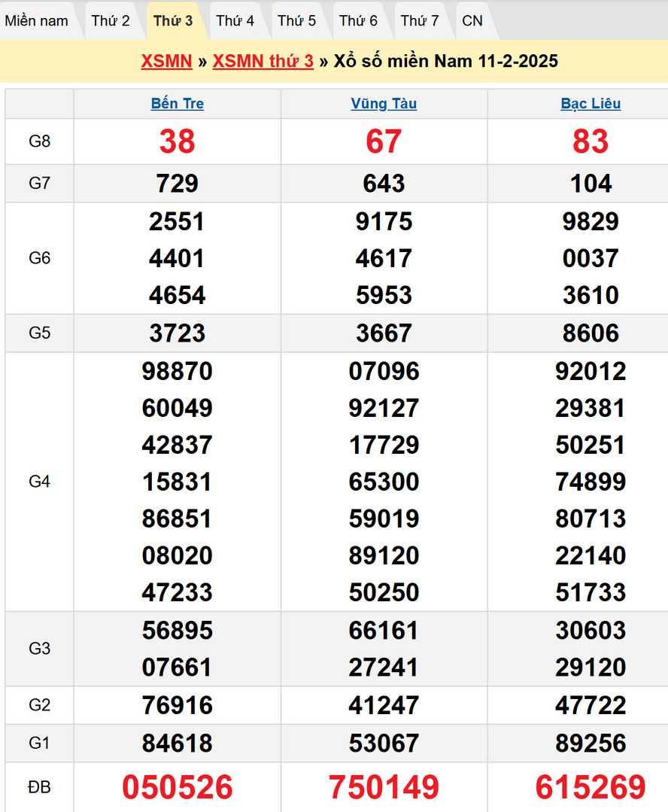Select the G8 result 38 for Bến Tre
Viewport: 668px width, 812px height.
click(x=178, y=141)
